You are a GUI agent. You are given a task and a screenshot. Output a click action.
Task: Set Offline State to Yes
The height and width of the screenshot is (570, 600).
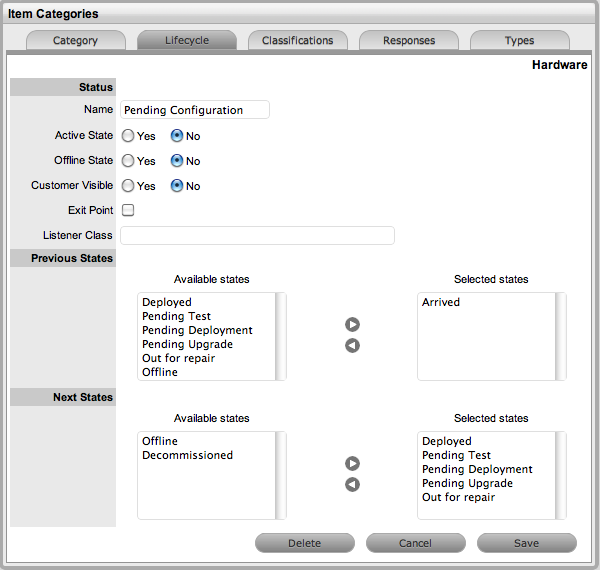128,161
